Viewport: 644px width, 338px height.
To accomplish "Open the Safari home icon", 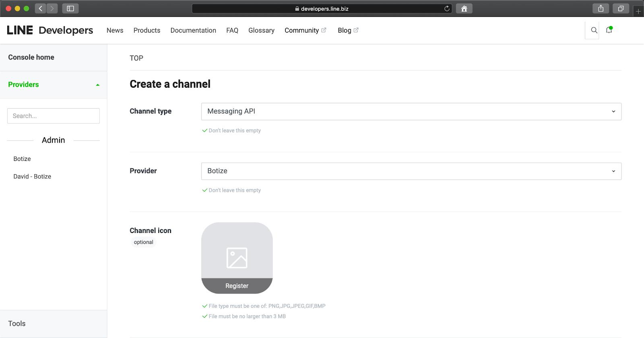I will coord(464,8).
